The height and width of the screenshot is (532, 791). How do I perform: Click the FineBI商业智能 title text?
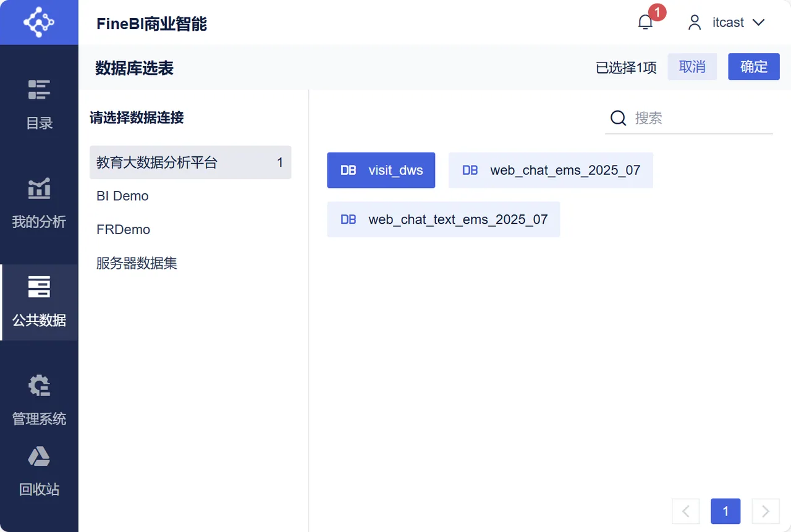[x=151, y=23]
